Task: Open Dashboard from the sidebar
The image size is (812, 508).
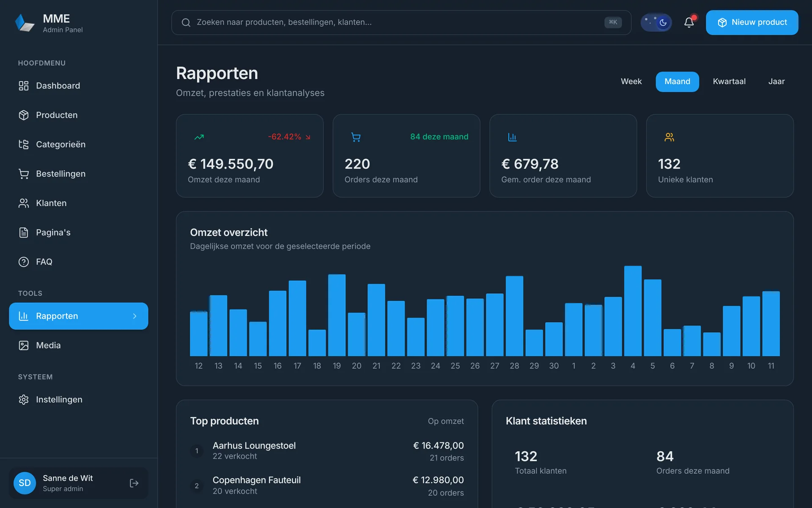Action: [79, 86]
